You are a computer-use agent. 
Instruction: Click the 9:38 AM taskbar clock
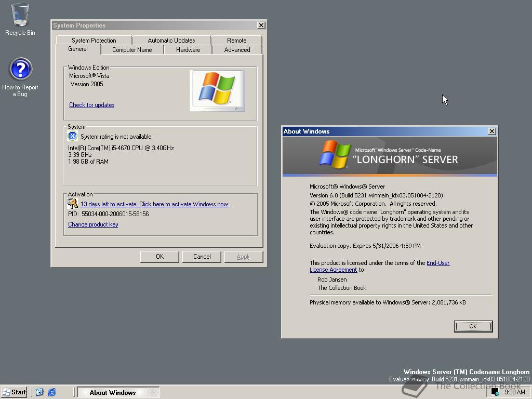(x=514, y=392)
